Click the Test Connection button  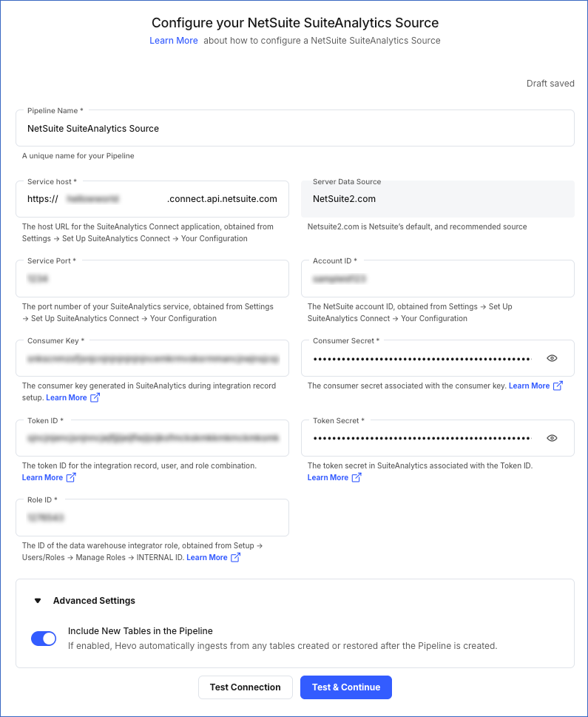pos(245,687)
